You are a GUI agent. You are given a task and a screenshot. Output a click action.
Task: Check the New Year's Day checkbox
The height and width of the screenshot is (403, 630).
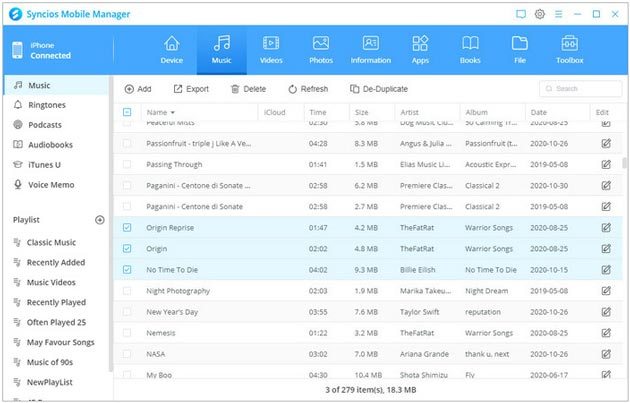click(127, 312)
